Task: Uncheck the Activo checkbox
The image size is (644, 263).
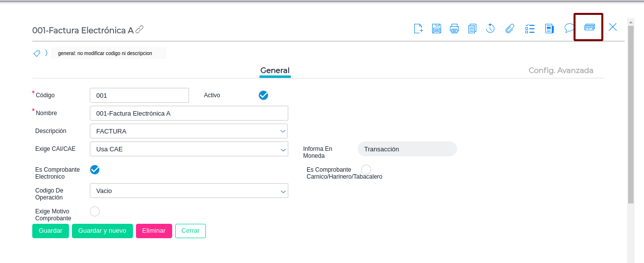Action: tap(263, 95)
